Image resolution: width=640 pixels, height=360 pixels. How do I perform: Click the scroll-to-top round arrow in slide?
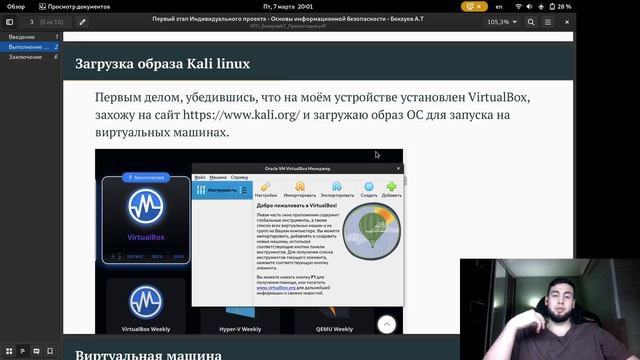(387, 325)
